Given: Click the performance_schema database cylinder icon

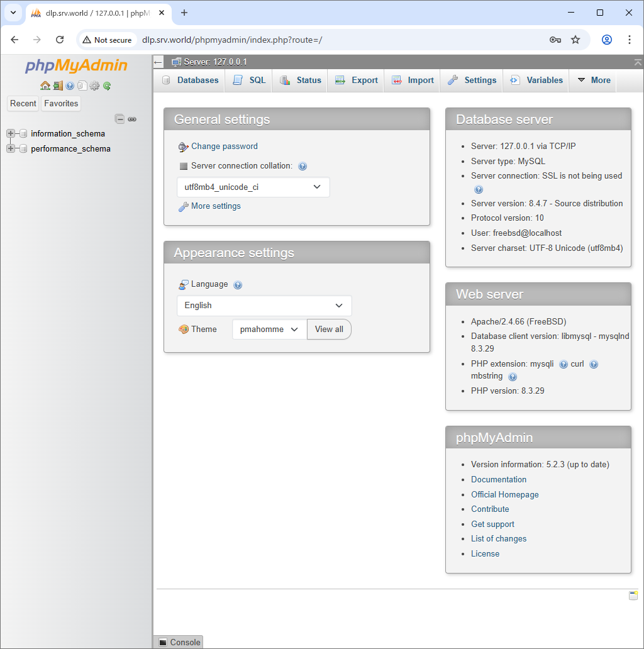Looking at the screenshot, I should point(24,148).
